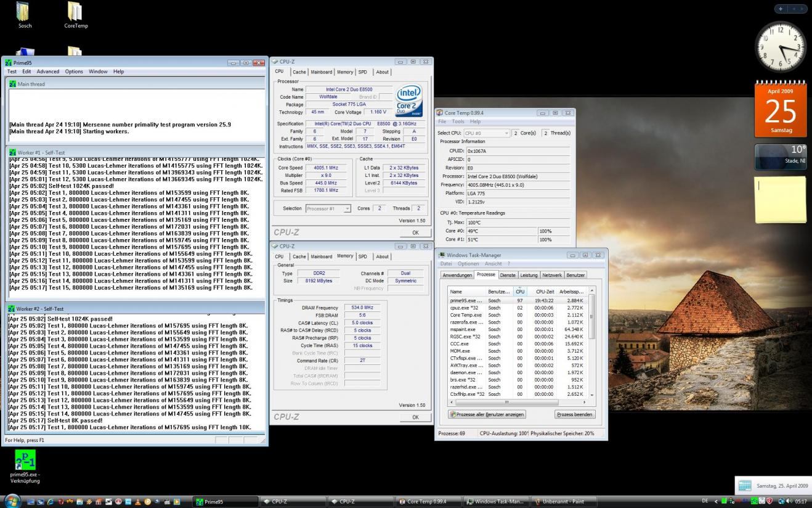The height and width of the screenshot is (508, 812).
Task: Open About tab in CPU-Z memory timings window
Action: tap(383, 256)
